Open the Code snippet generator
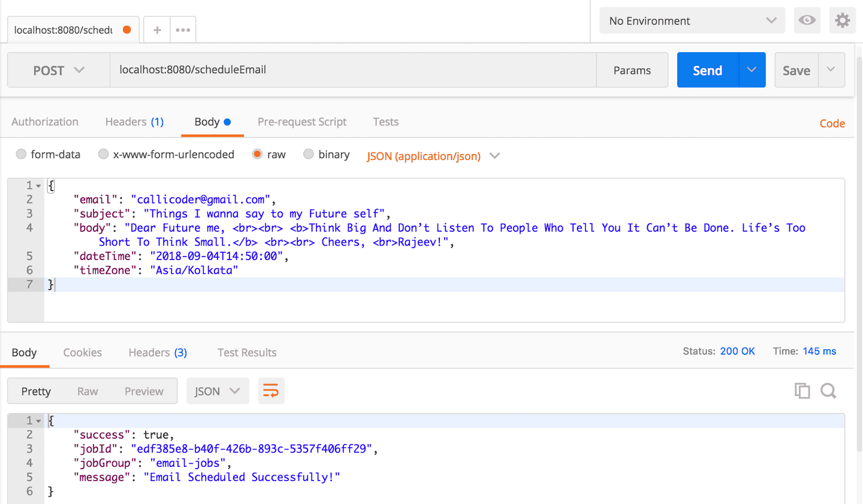 832,123
